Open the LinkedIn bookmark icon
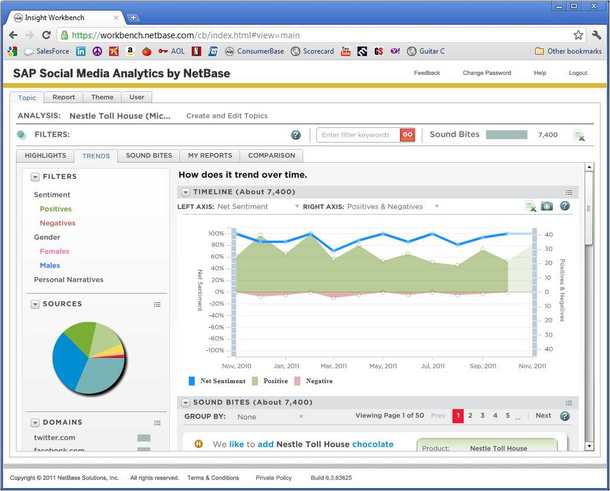The image size is (610, 491). click(x=81, y=51)
